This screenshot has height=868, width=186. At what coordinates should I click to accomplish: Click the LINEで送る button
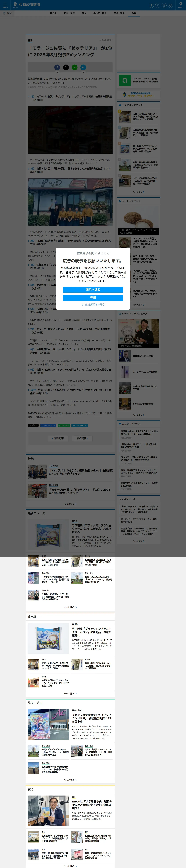click(x=64, y=426)
